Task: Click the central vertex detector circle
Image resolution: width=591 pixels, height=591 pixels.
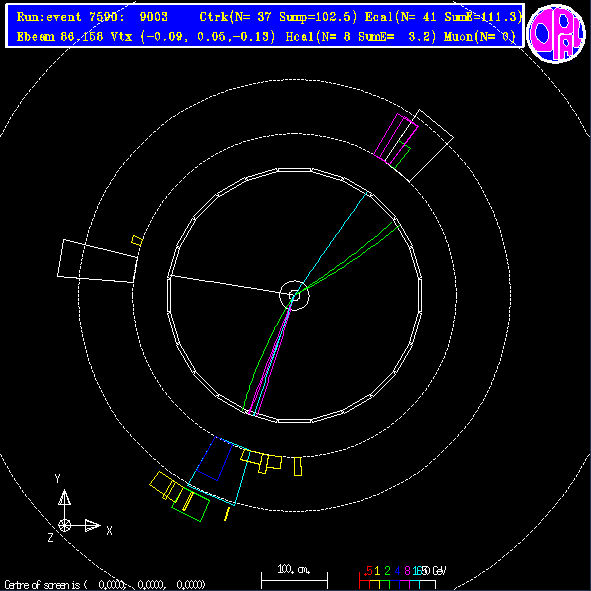Action: 294,296
